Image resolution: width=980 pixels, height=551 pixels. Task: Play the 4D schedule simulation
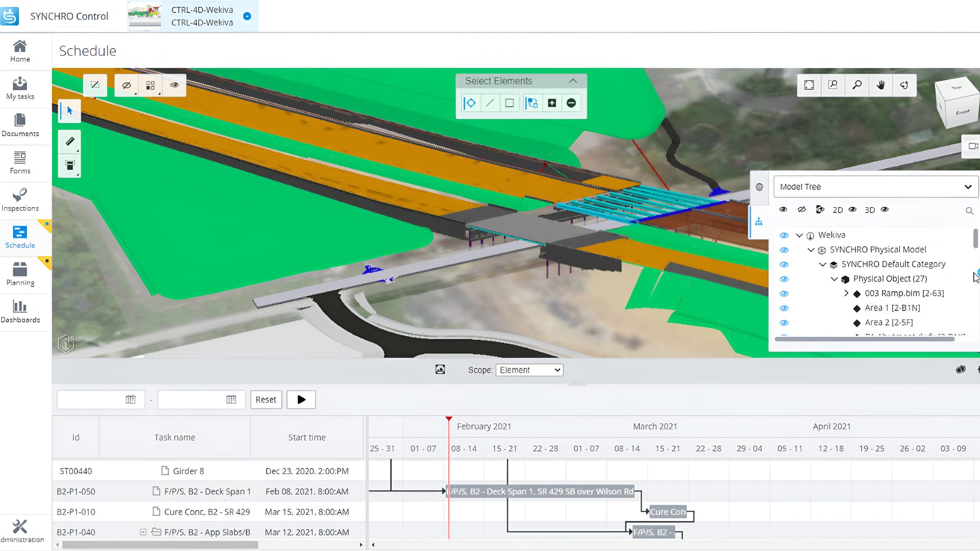pos(301,399)
